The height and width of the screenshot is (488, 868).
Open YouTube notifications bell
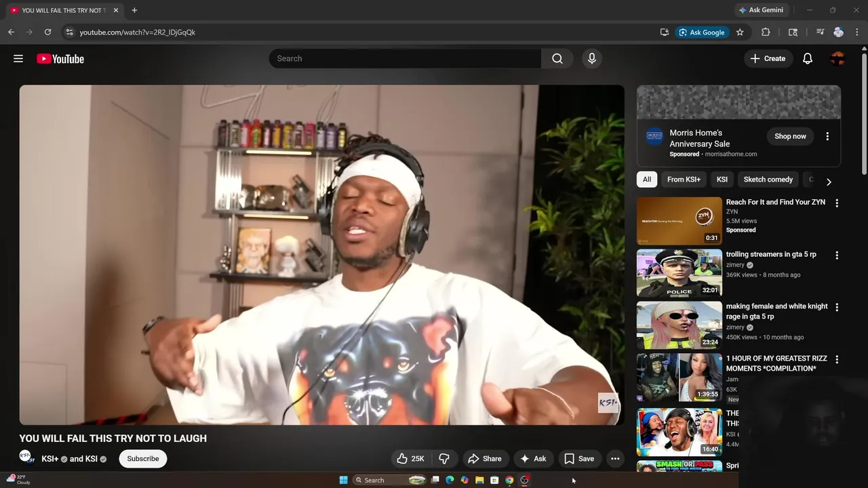click(808, 59)
